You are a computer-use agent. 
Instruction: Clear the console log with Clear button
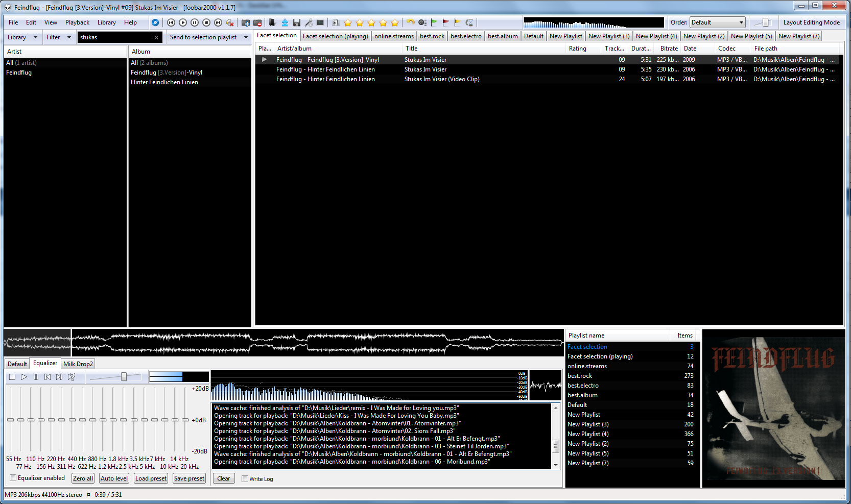coord(224,478)
